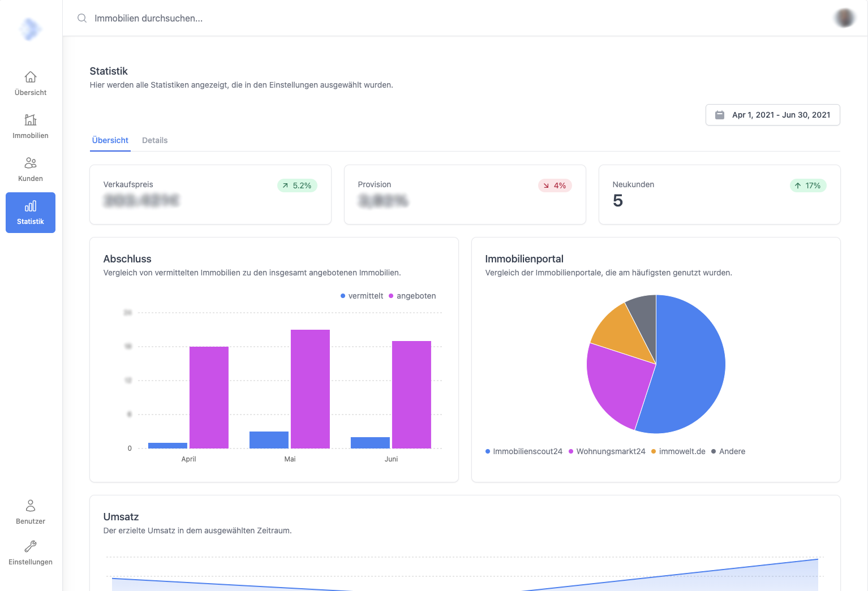Click the Neukunden 17% up badge
The image size is (868, 591).
point(808,186)
